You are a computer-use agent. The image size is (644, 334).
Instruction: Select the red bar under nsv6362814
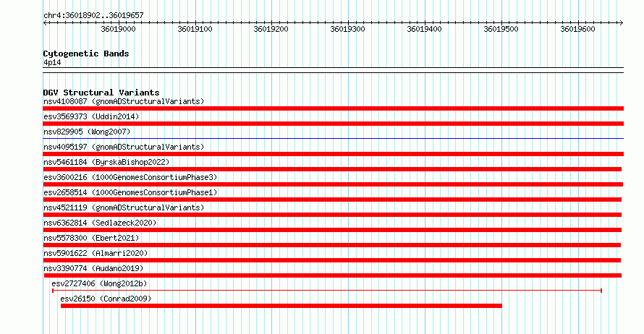332,230
